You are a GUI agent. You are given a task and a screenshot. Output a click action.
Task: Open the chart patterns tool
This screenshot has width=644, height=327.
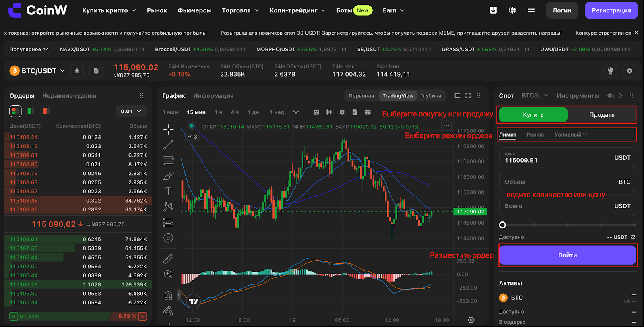(x=169, y=207)
